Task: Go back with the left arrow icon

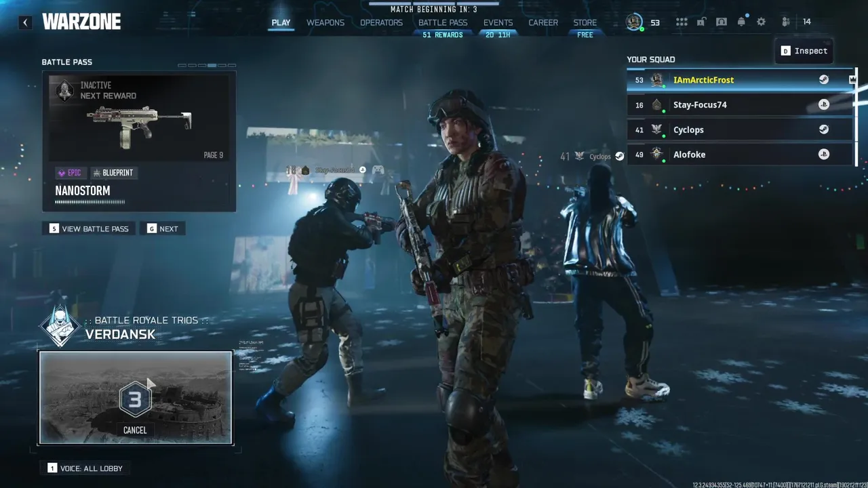Action: [x=25, y=22]
